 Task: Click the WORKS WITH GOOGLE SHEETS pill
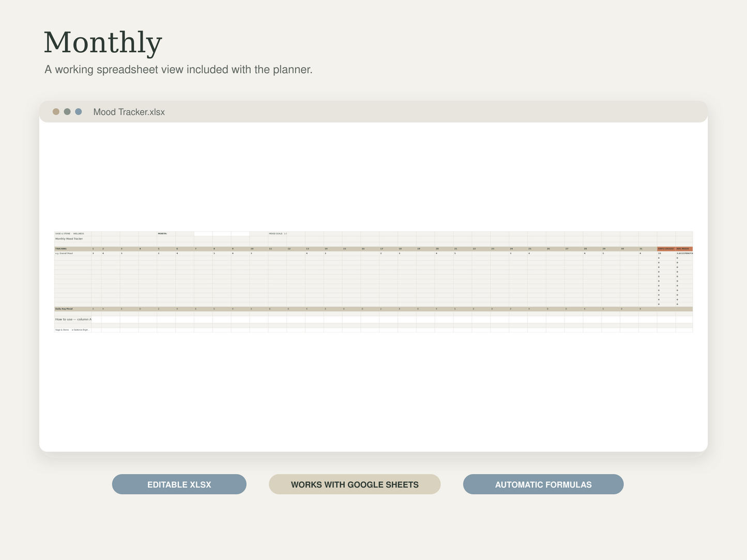pos(355,485)
